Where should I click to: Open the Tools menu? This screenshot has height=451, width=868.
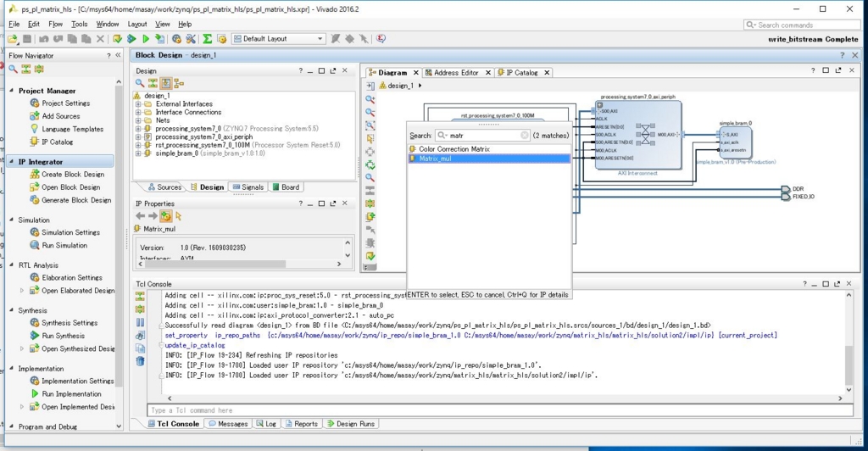[x=79, y=25]
